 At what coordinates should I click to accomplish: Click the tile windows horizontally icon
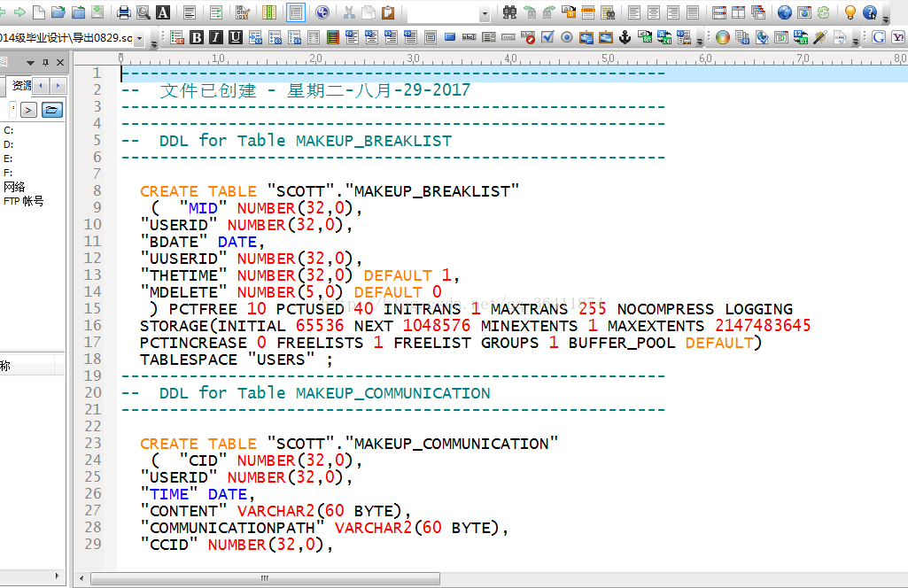(718, 12)
